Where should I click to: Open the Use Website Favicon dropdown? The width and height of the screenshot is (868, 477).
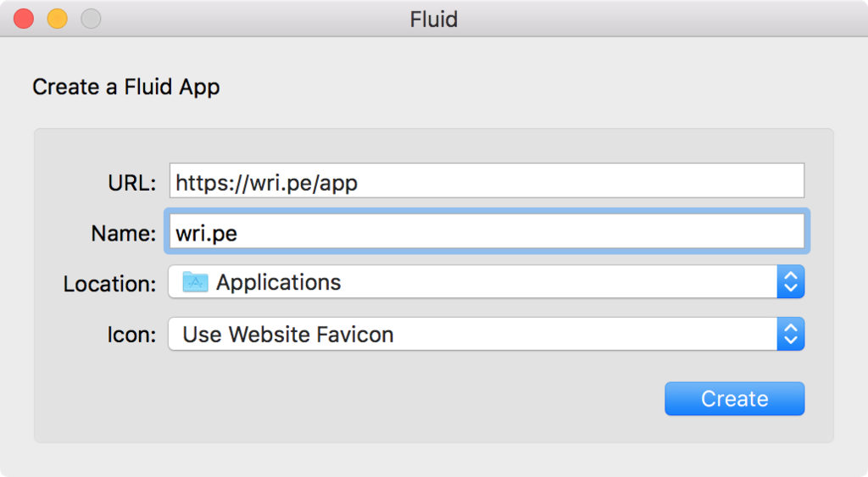click(x=475, y=334)
